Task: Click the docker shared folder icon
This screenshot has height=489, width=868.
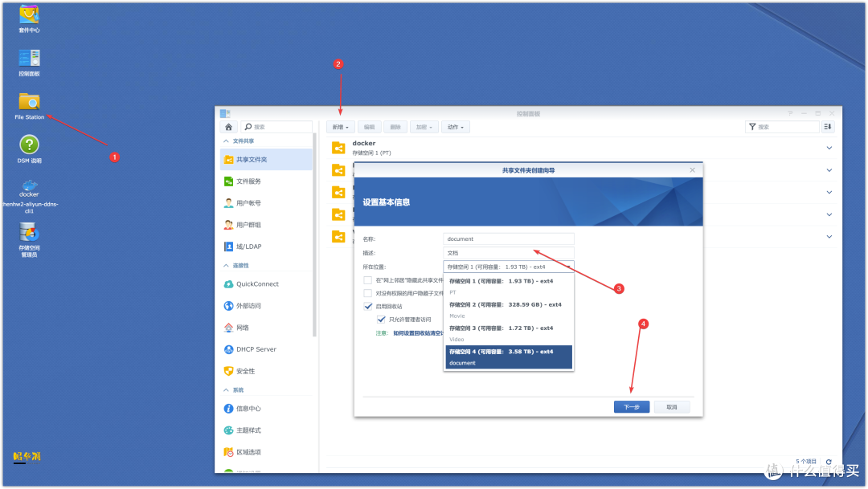Action: coord(338,148)
